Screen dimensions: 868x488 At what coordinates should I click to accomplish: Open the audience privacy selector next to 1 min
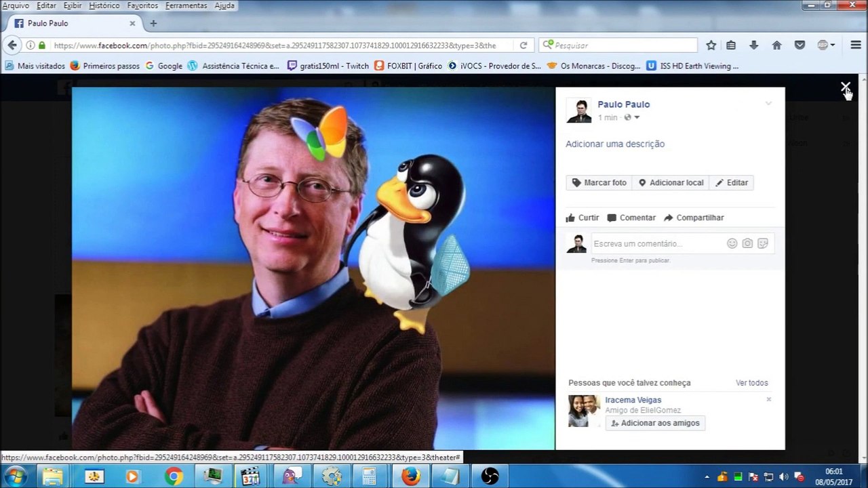click(631, 117)
